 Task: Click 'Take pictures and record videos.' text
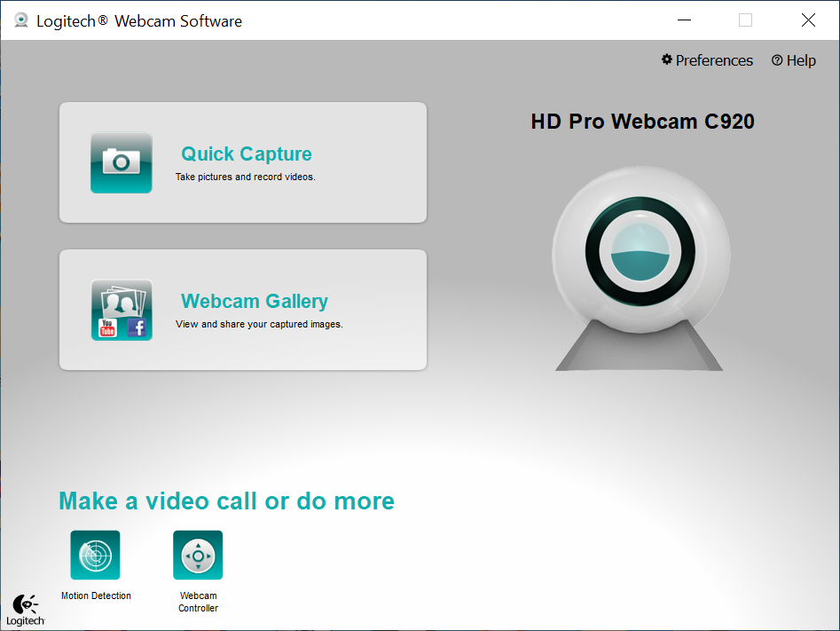246,177
